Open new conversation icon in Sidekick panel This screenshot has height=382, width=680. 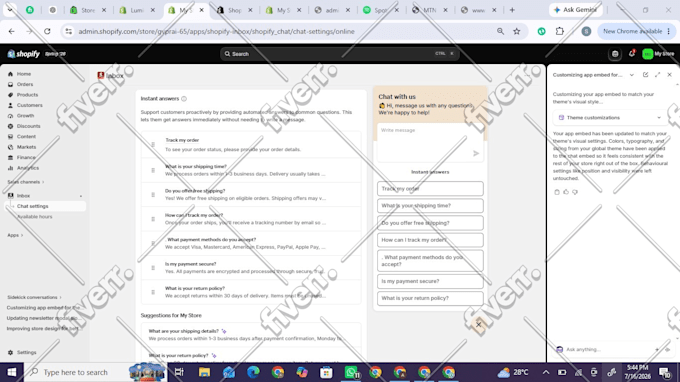645,75
